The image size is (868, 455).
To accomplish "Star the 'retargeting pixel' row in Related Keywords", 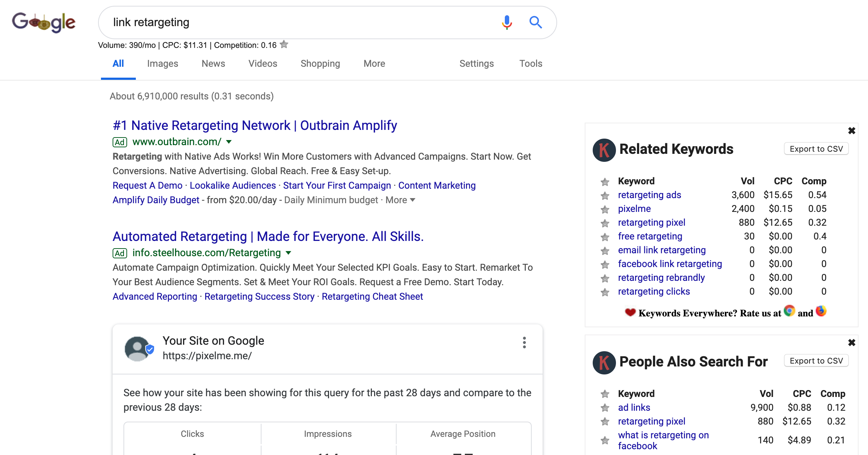I will point(605,223).
